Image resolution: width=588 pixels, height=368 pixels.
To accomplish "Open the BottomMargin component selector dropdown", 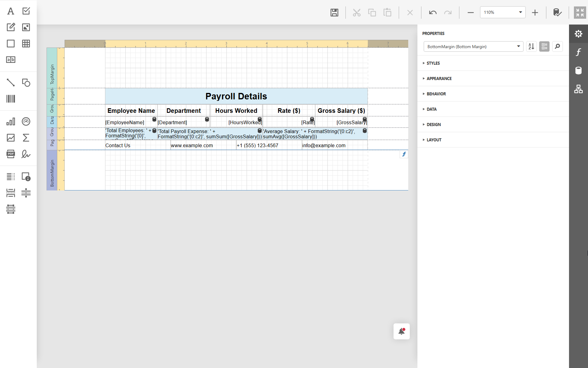I will 518,47.
